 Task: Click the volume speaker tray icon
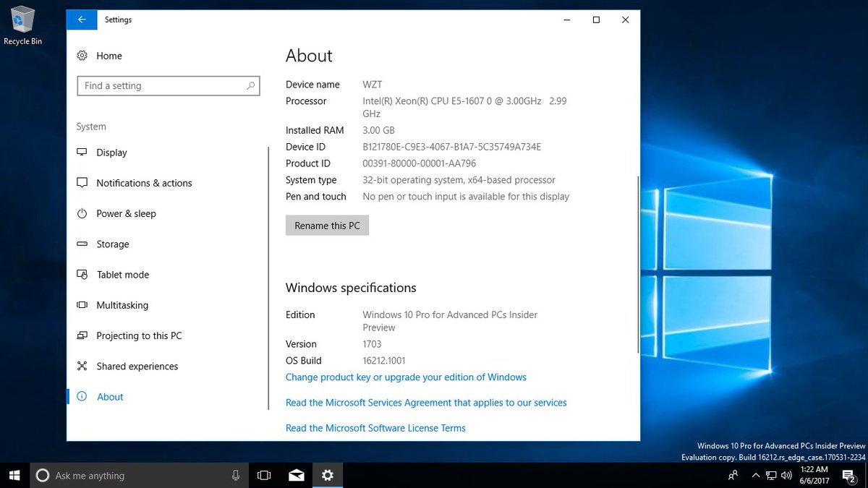click(x=786, y=475)
